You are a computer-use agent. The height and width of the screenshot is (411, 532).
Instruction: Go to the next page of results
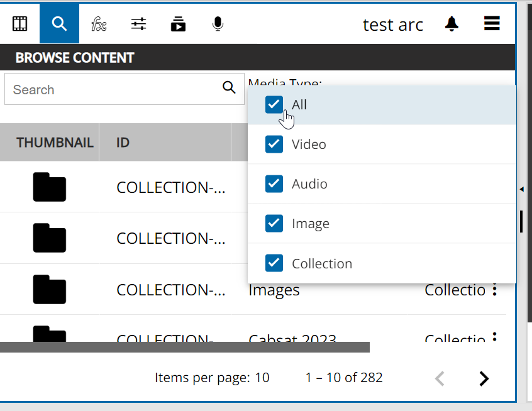(x=484, y=378)
